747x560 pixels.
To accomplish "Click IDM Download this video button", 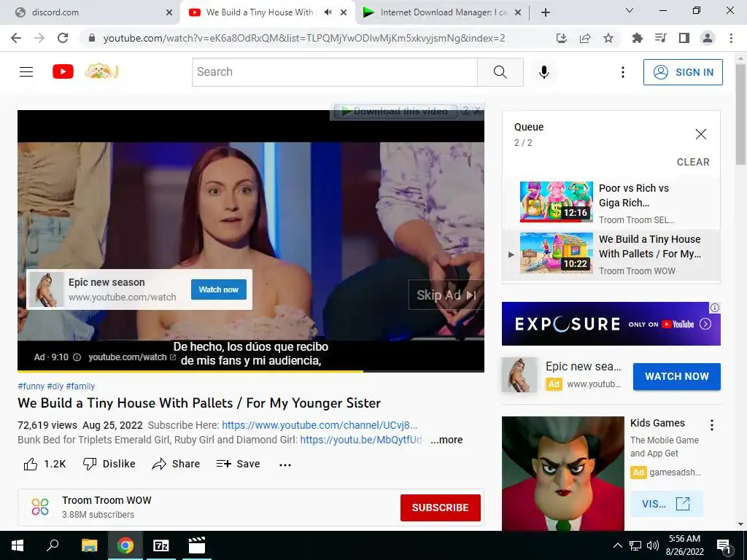I will (x=395, y=112).
